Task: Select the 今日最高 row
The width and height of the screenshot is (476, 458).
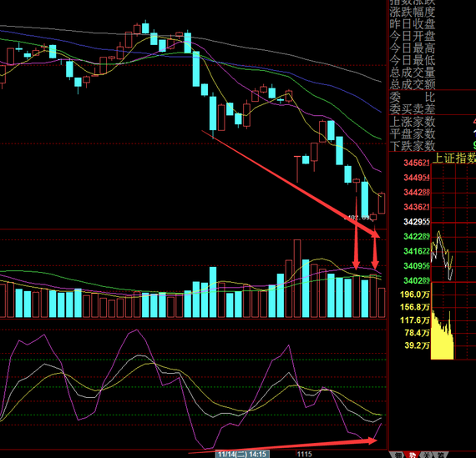Action: 413,48
